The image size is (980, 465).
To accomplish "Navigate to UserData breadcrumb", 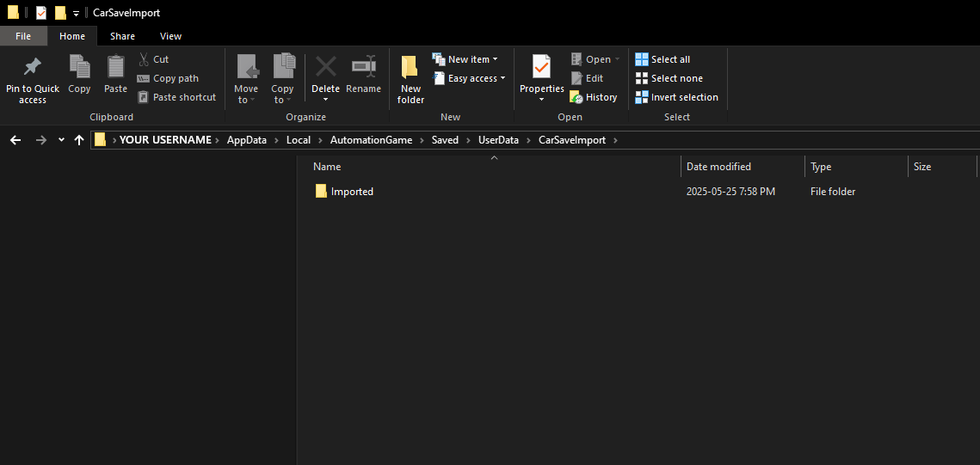I will pyautogui.click(x=499, y=140).
